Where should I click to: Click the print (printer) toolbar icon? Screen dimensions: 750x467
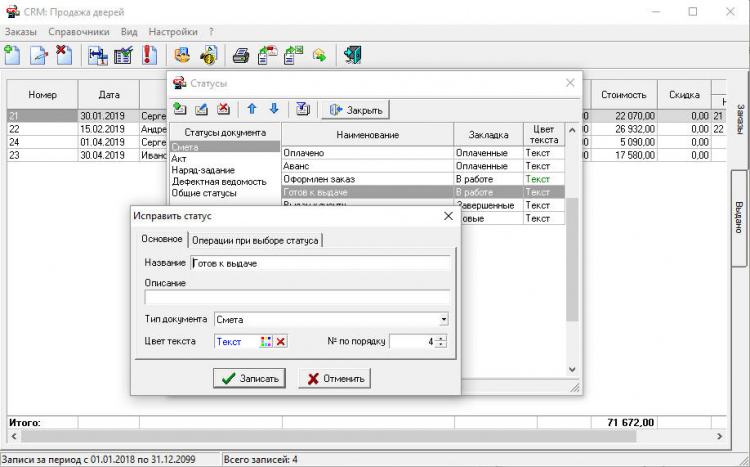pos(240,56)
